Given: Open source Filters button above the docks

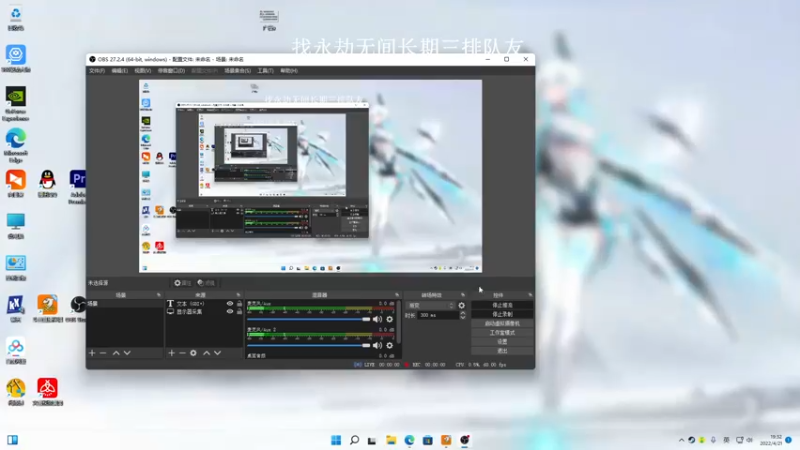Looking at the screenshot, I should pos(206,283).
